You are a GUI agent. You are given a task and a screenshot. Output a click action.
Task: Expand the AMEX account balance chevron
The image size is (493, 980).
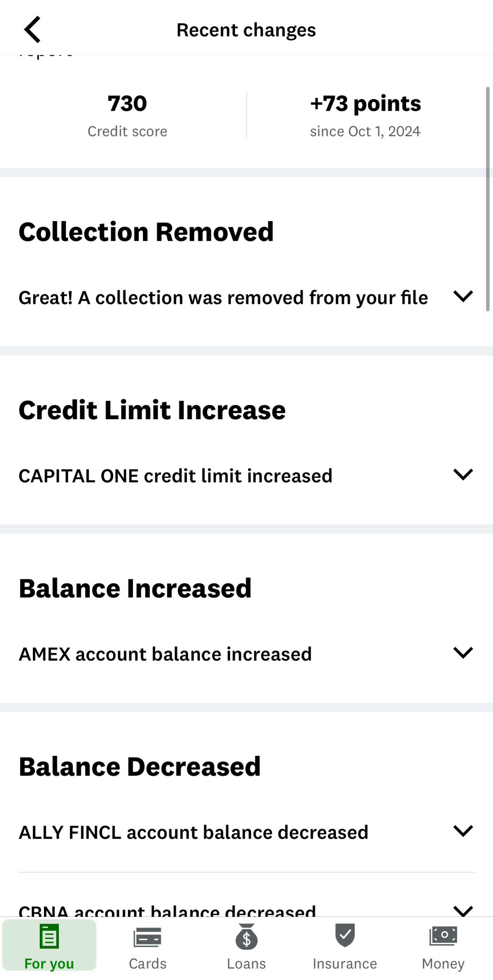pyautogui.click(x=463, y=653)
